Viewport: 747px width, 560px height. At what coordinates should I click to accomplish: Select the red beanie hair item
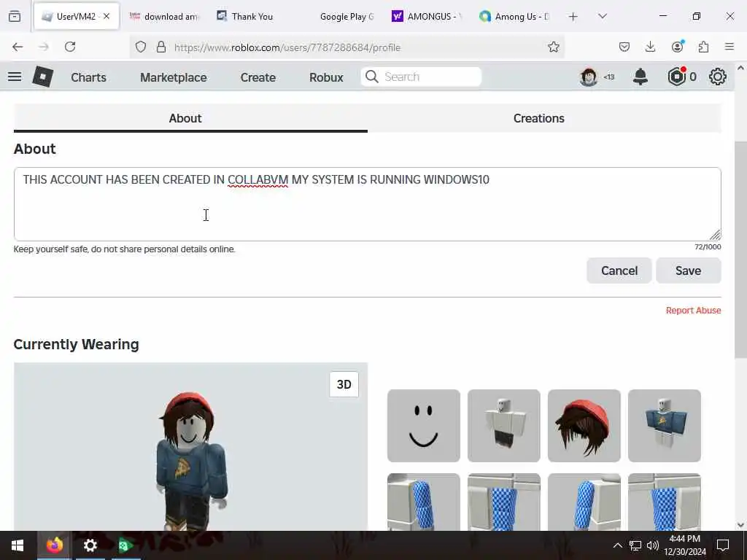[x=584, y=426]
